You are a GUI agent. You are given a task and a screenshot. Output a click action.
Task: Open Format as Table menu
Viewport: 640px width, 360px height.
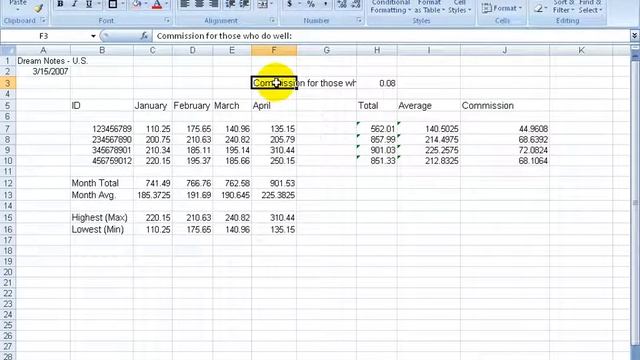429,7
